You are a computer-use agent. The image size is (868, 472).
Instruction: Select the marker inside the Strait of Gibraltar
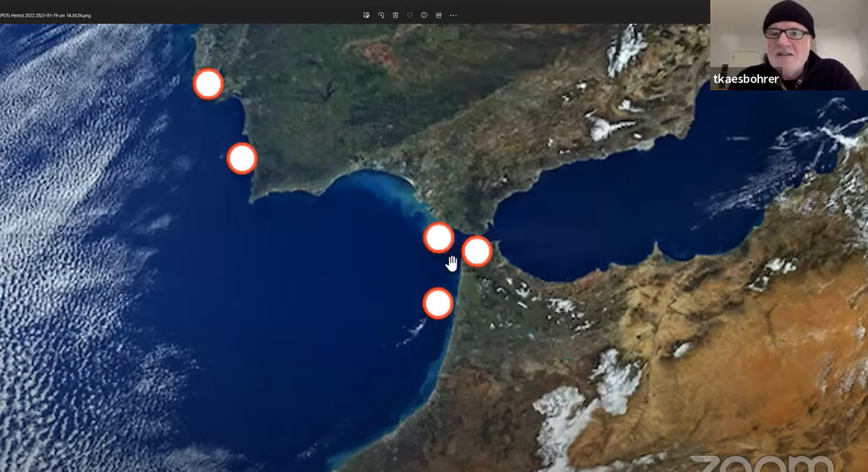(477, 251)
